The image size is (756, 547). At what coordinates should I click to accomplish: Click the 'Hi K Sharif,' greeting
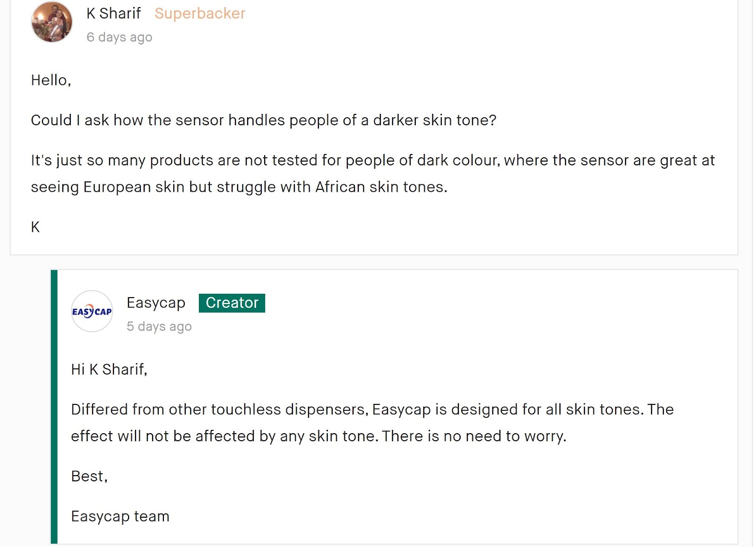(109, 369)
